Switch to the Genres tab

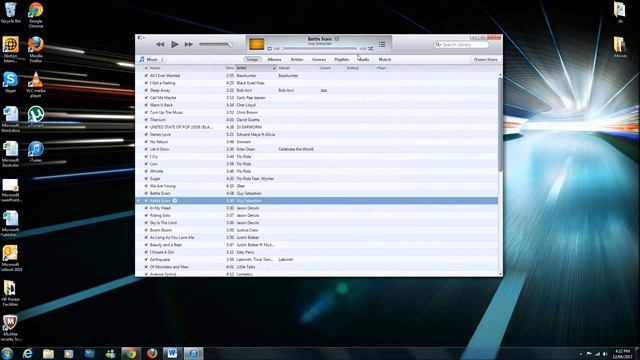click(319, 60)
